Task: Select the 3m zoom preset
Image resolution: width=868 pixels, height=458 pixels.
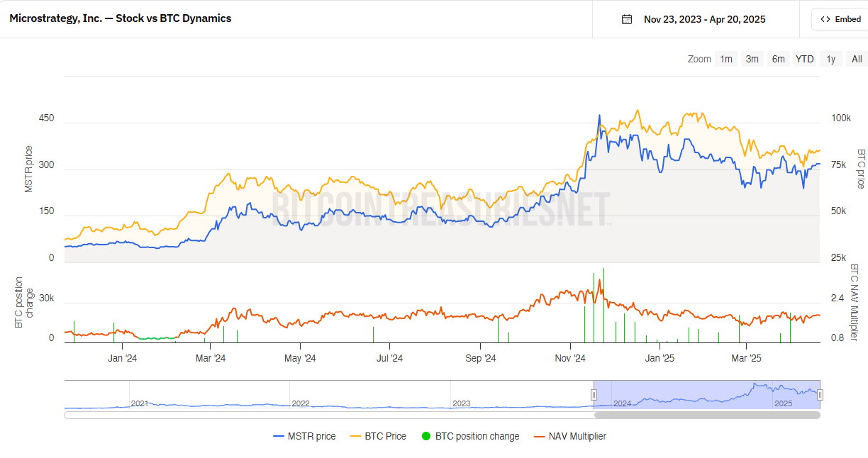Action: (752, 59)
